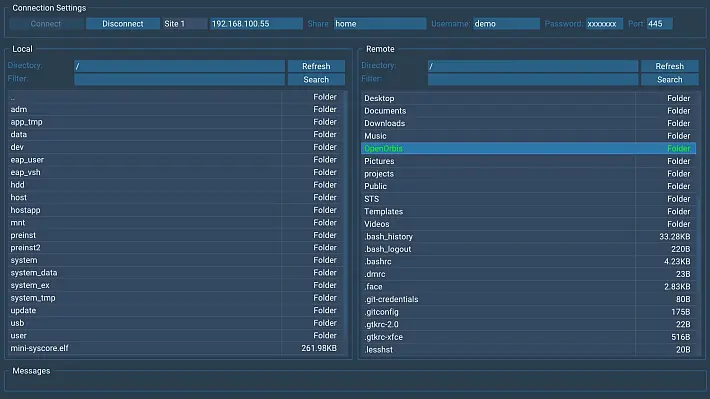Click the Password field
Image resolution: width=710 pixels, height=399 pixels.
(x=604, y=24)
